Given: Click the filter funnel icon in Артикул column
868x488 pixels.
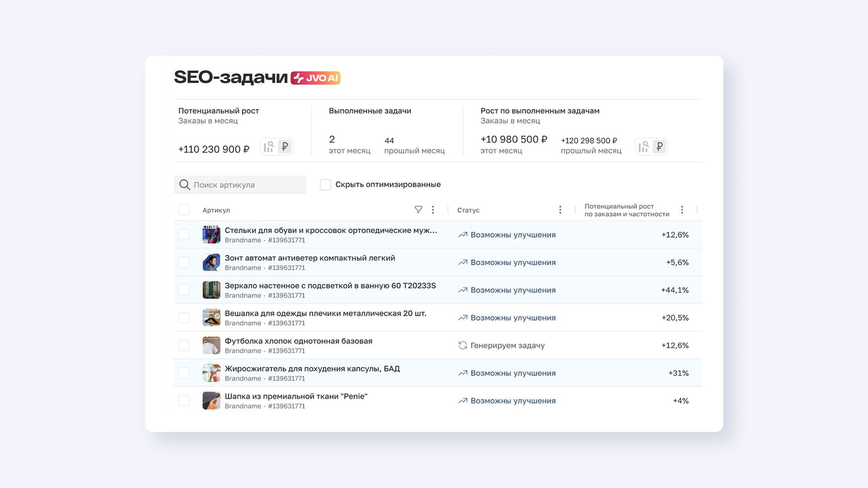Looking at the screenshot, I should pyautogui.click(x=418, y=210).
